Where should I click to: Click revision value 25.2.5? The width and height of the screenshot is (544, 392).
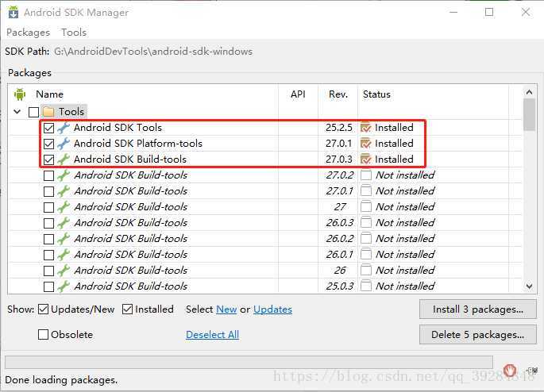click(x=338, y=128)
